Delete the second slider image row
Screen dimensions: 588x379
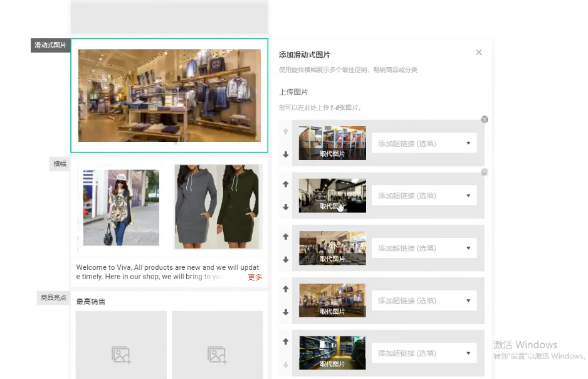484,172
